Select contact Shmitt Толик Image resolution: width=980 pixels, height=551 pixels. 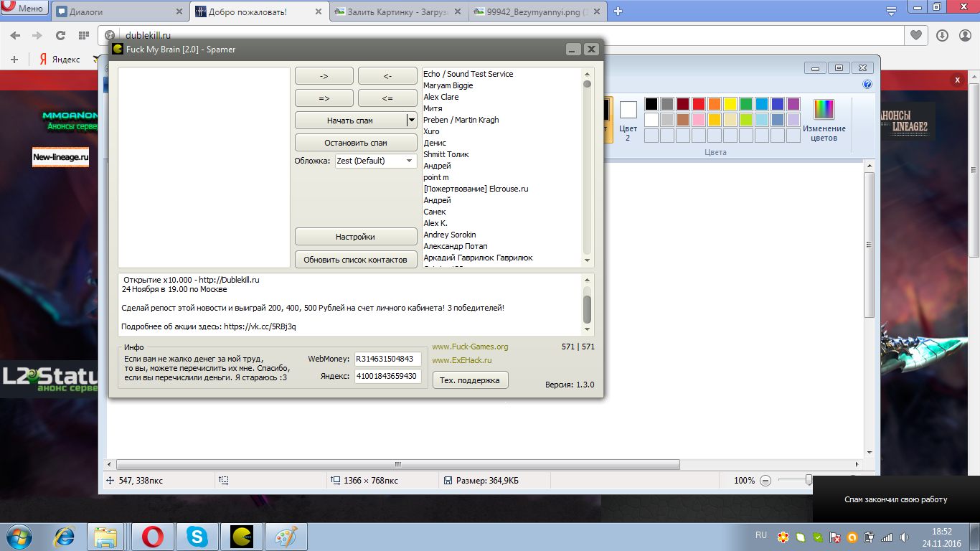pos(446,154)
